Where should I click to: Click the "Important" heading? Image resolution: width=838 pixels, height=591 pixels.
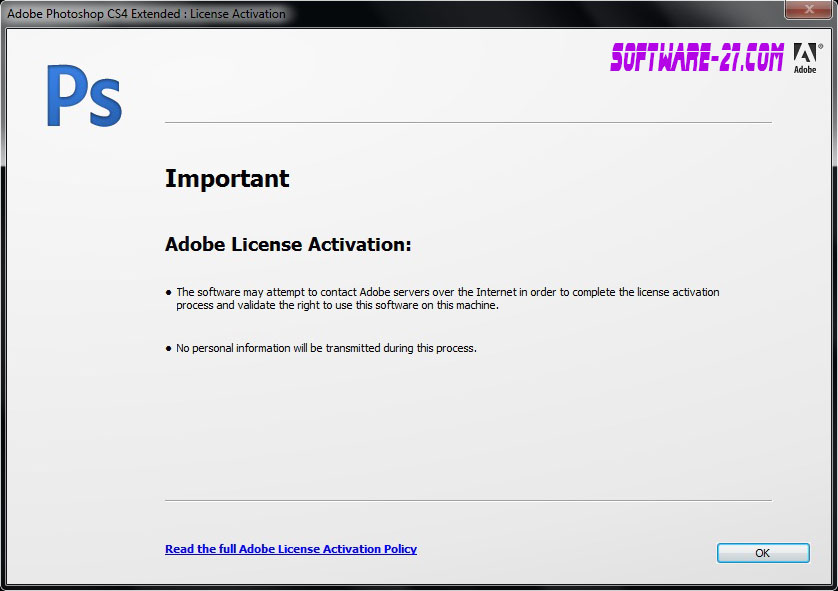(227, 178)
